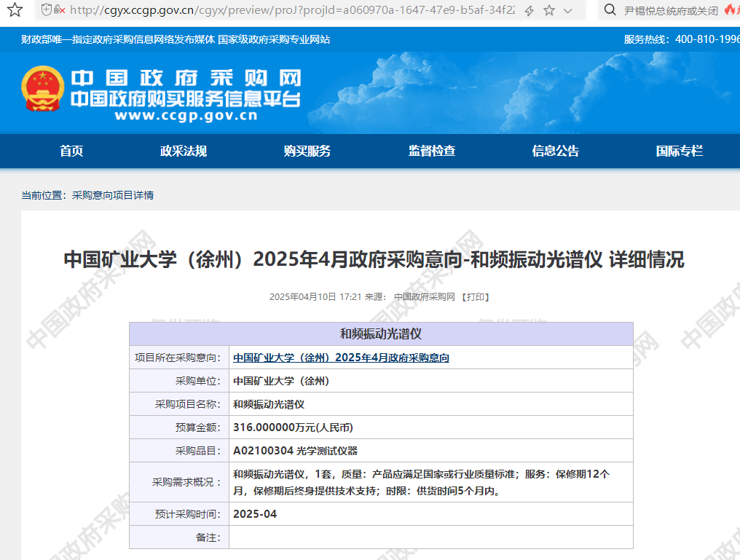Click the 预算金额 label
The width and height of the screenshot is (740, 560).
point(198,427)
